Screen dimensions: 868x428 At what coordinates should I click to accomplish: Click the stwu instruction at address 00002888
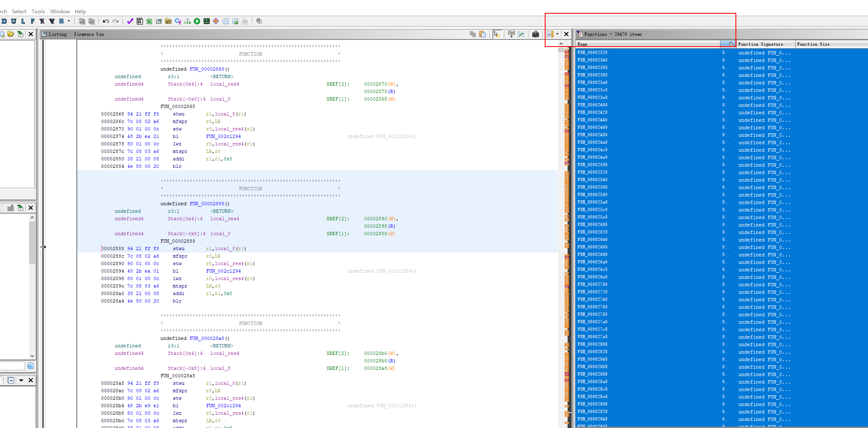coord(179,248)
